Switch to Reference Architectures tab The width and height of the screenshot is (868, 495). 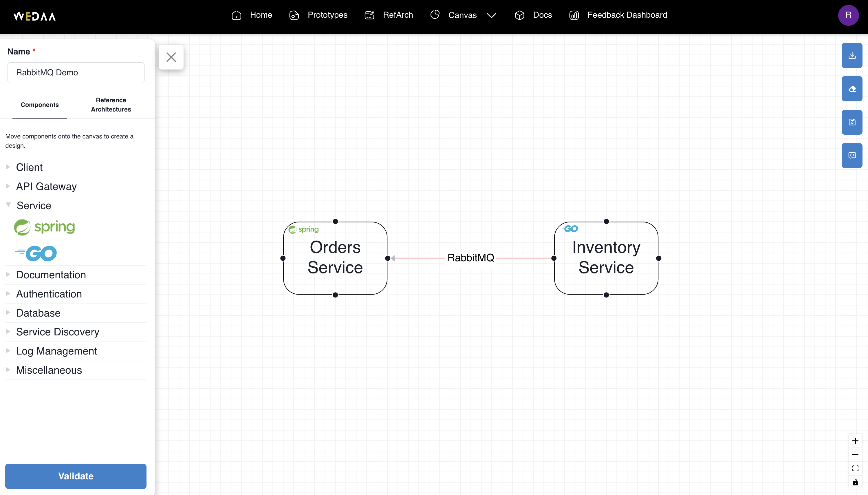pyautogui.click(x=111, y=105)
